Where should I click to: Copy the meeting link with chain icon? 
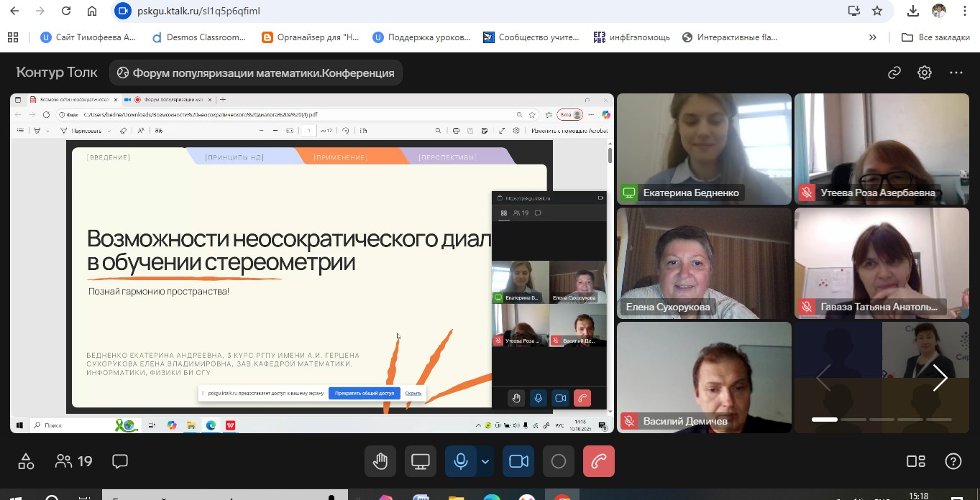894,73
